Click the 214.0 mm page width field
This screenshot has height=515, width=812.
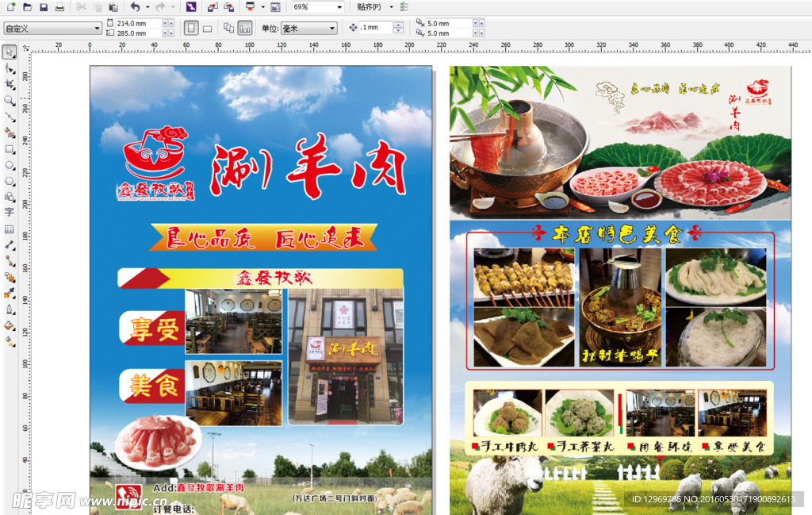[x=138, y=23]
